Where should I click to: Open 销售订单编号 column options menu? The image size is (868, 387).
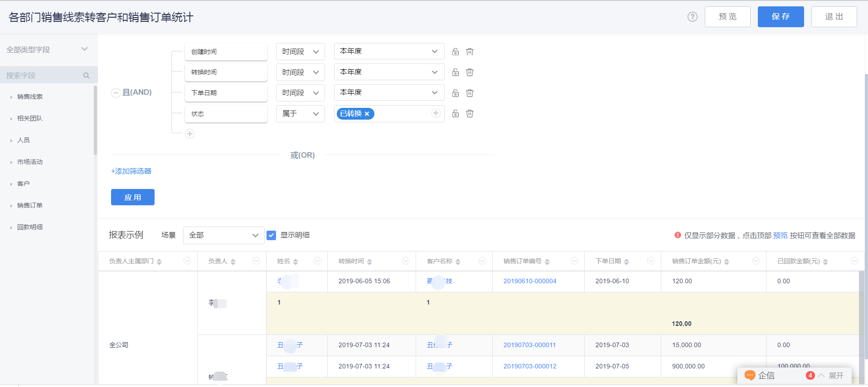point(574,261)
